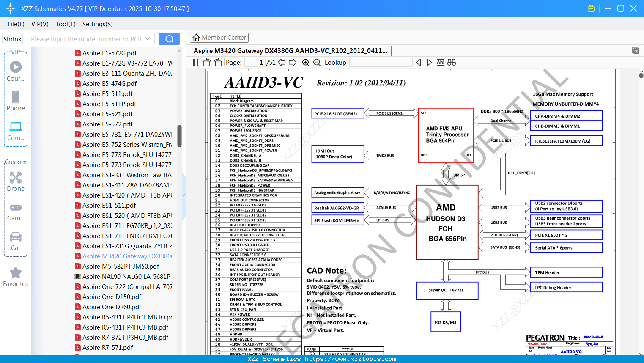Expand the model number dropdown arrow
This screenshot has height=363, width=644.
point(148,39)
